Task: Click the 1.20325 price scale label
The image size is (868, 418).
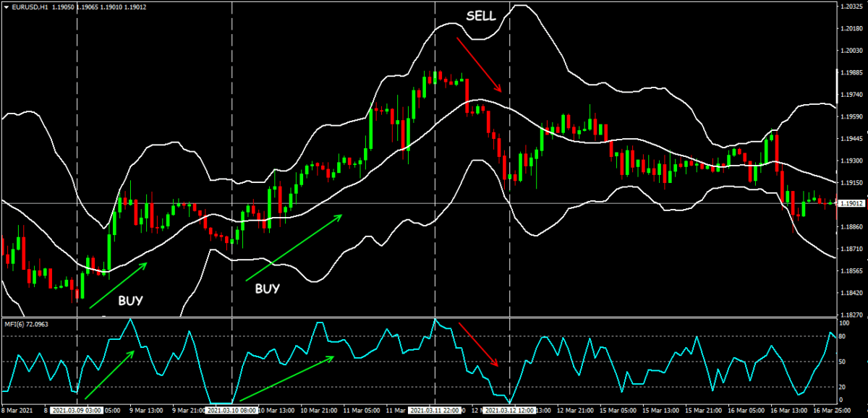Action: coord(851,7)
